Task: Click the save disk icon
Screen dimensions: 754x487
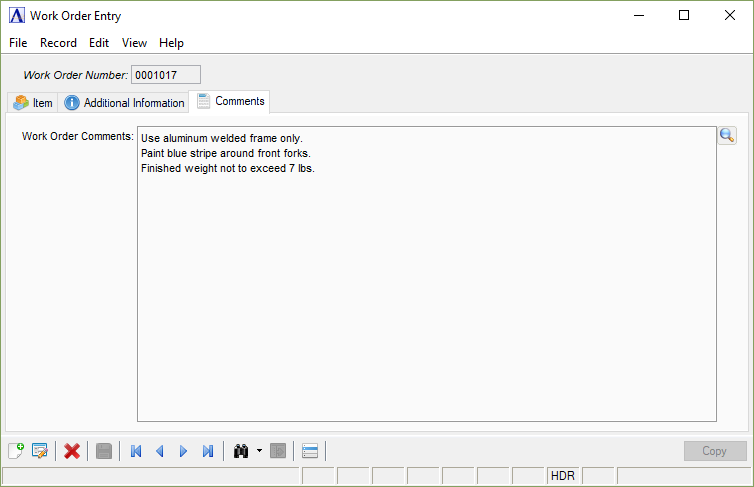Action: point(104,451)
